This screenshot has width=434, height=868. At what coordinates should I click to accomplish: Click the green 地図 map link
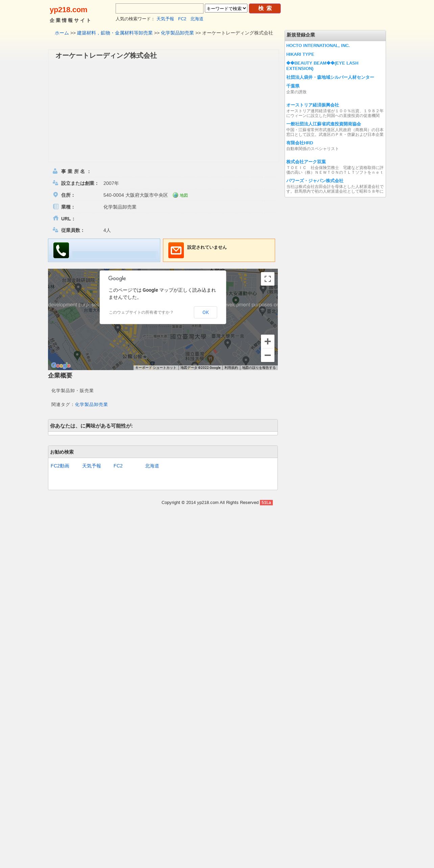pos(184,195)
